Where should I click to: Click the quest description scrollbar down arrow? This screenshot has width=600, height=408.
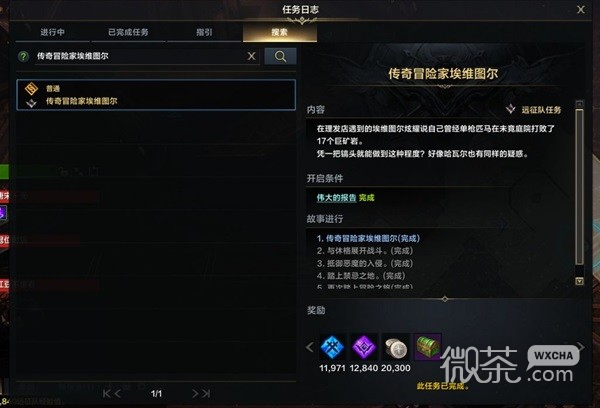(579, 281)
